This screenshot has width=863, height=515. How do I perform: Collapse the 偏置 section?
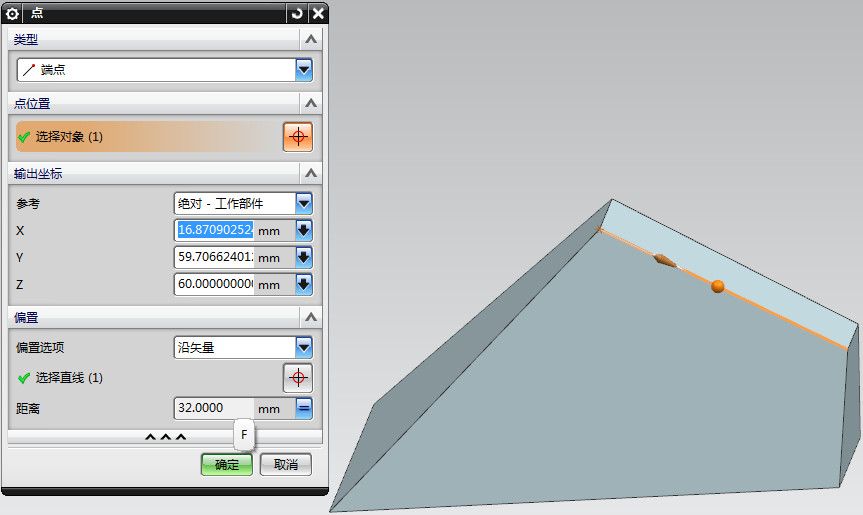[311, 317]
